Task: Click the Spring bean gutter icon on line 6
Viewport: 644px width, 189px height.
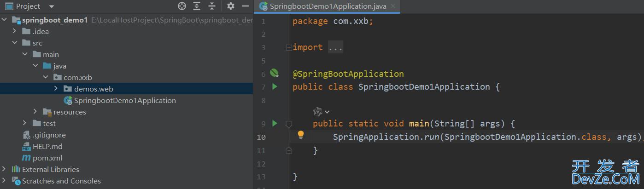Action: tap(275, 73)
